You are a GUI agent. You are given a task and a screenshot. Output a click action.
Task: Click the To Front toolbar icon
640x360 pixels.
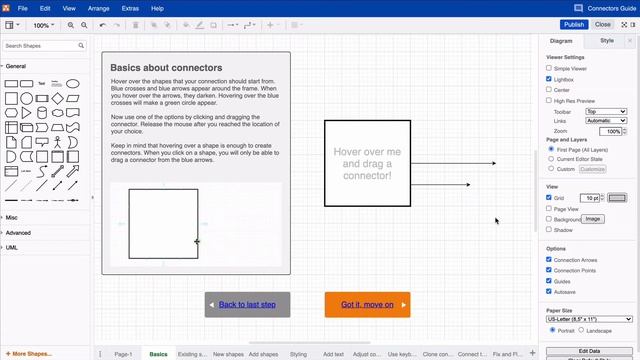(x=154, y=25)
